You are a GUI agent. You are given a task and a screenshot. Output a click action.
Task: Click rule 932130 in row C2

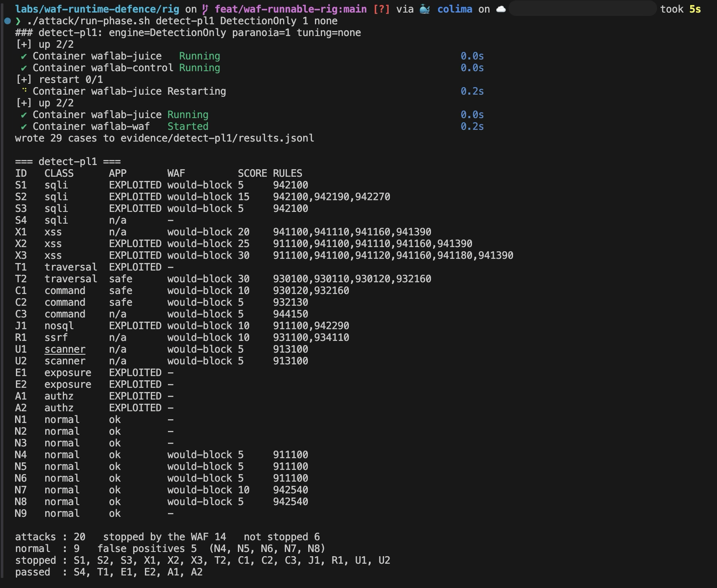pyautogui.click(x=291, y=302)
